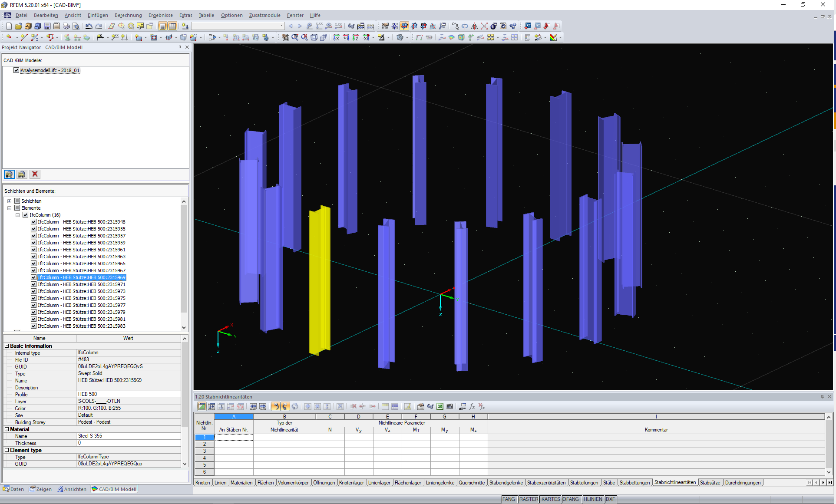Click the red X delete model icon
This screenshot has width=836, height=504.
[x=35, y=174]
